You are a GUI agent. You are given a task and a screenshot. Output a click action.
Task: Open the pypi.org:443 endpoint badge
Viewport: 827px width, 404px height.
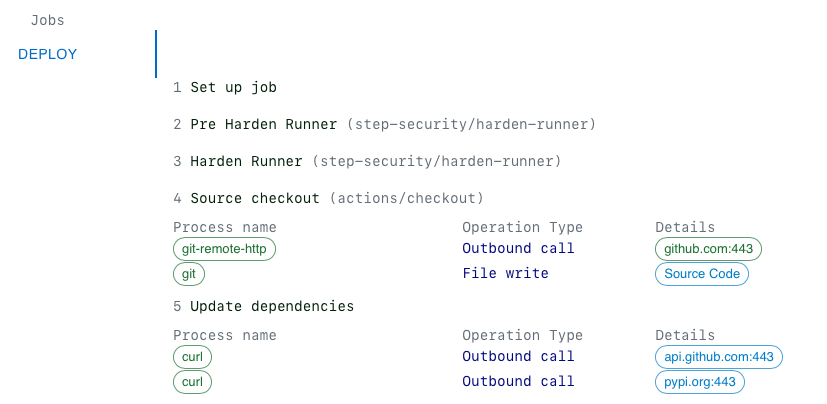click(x=700, y=382)
